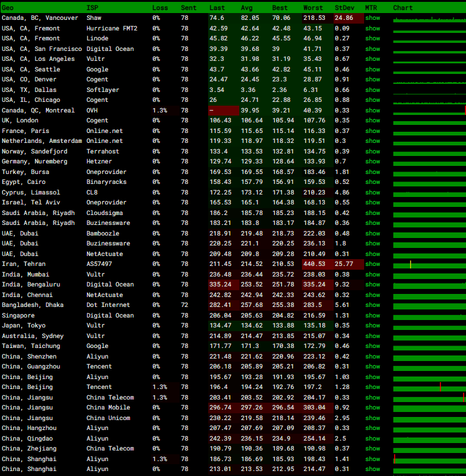Show MTR for Japan, Tokyo Vultr

[373, 326]
